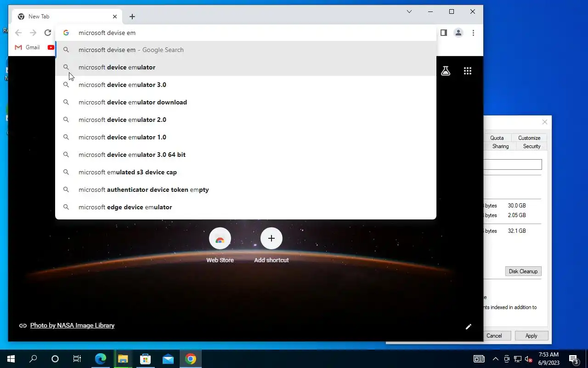Open File Explorer from taskbar
Image resolution: width=588 pixels, height=368 pixels.
tap(123, 359)
